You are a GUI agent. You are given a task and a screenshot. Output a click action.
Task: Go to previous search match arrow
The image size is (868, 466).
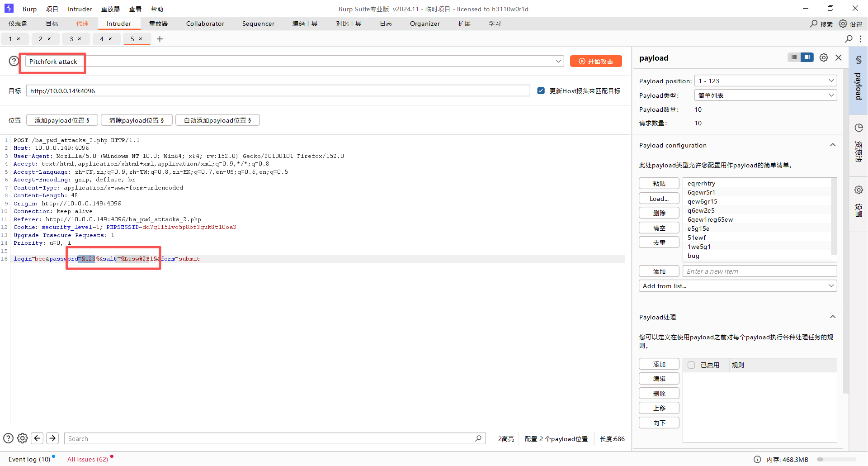click(x=38, y=438)
